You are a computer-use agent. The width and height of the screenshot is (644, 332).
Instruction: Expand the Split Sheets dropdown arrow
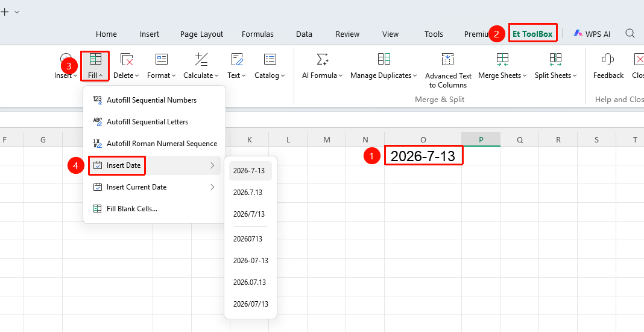575,75
